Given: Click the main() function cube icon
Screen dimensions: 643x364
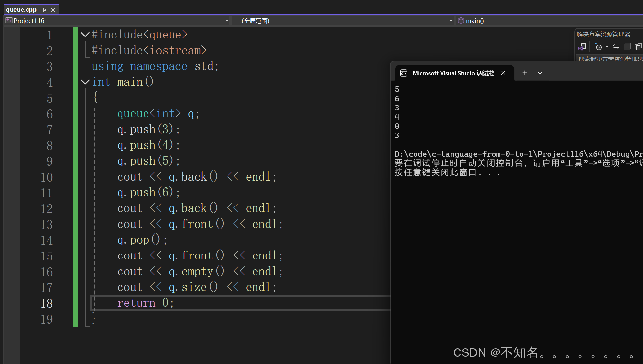Looking at the screenshot, I should (461, 21).
